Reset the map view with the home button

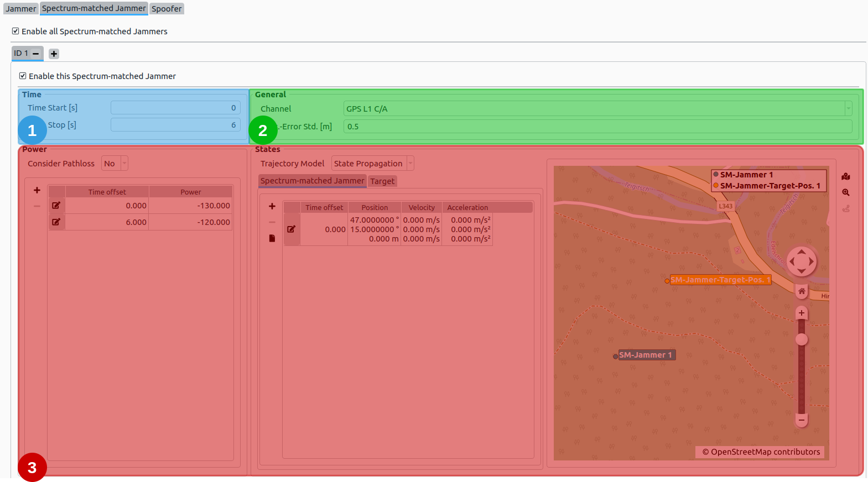(x=802, y=291)
